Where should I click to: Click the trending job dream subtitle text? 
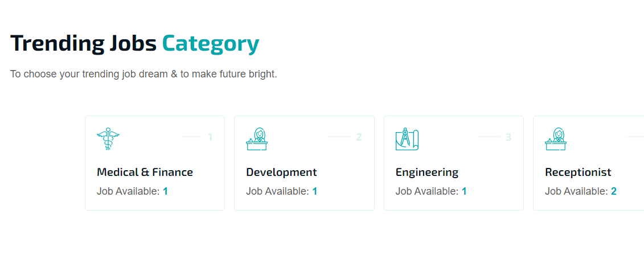click(143, 74)
